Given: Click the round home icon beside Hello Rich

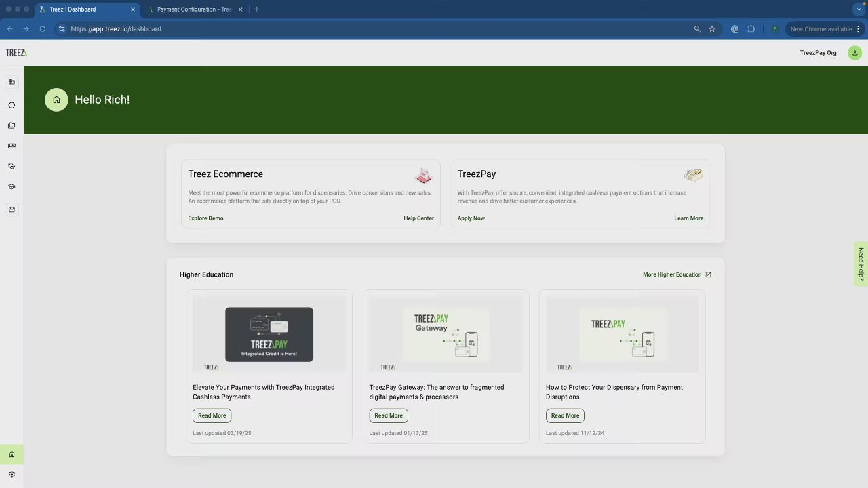Looking at the screenshot, I should tap(56, 100).
